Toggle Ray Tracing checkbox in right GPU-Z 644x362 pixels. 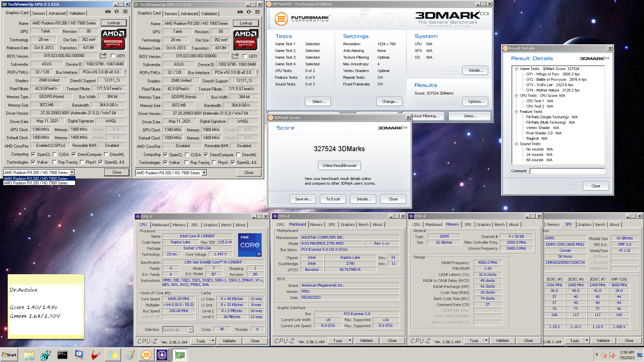coord(186,163)
